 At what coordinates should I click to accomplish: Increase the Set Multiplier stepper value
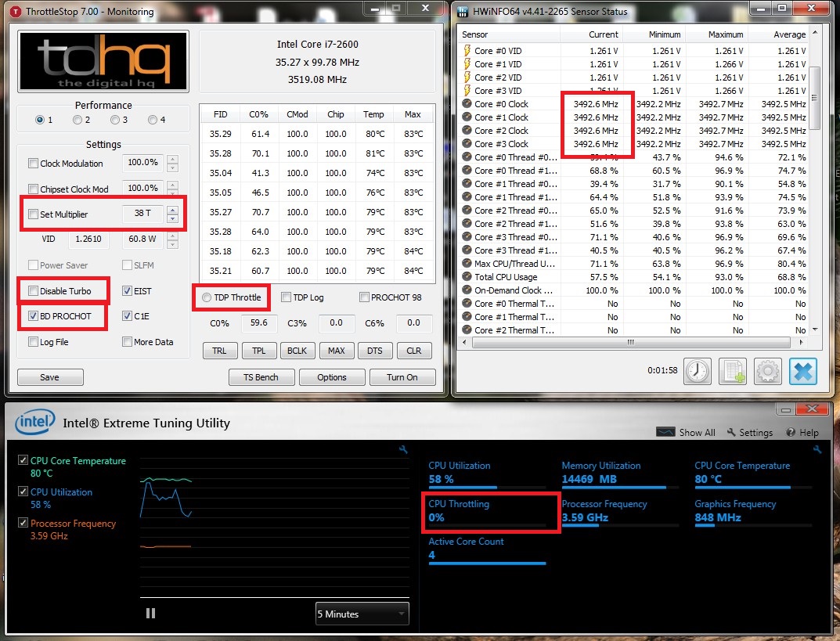point(172,210)
